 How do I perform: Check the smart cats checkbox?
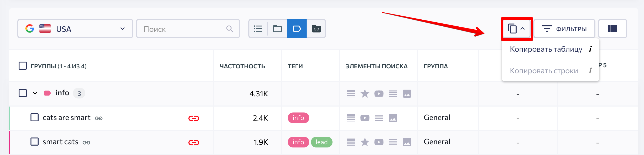click(35, 142)
